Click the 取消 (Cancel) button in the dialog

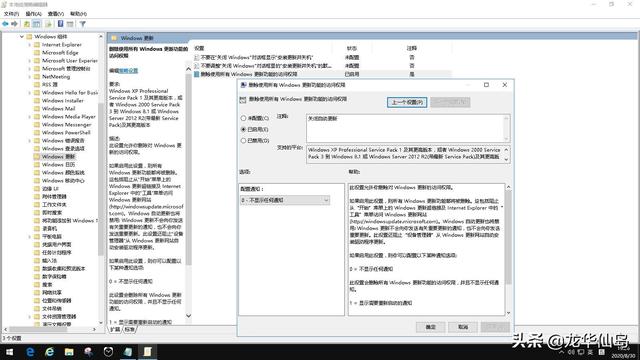(463, 327)
